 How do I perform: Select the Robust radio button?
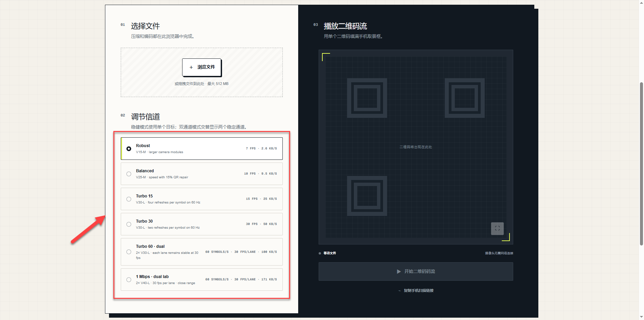click(x=129, y=148)
